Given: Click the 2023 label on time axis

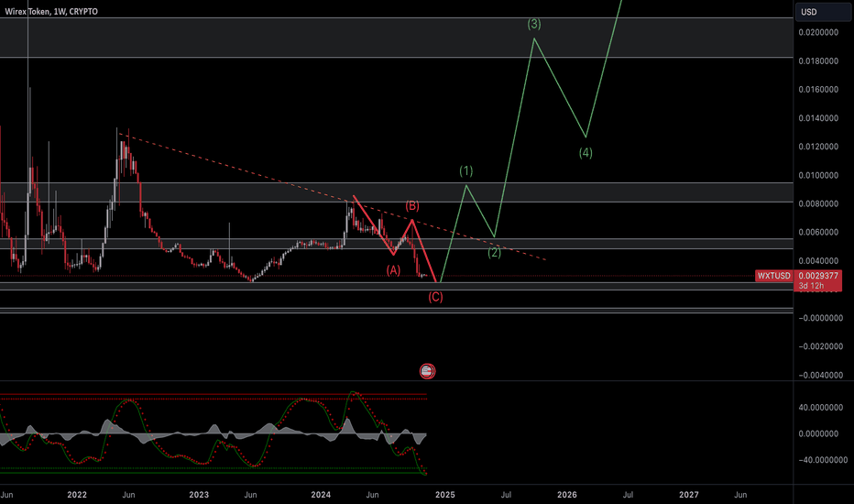Looking at the screenshot, I should [x=199, y=495].
